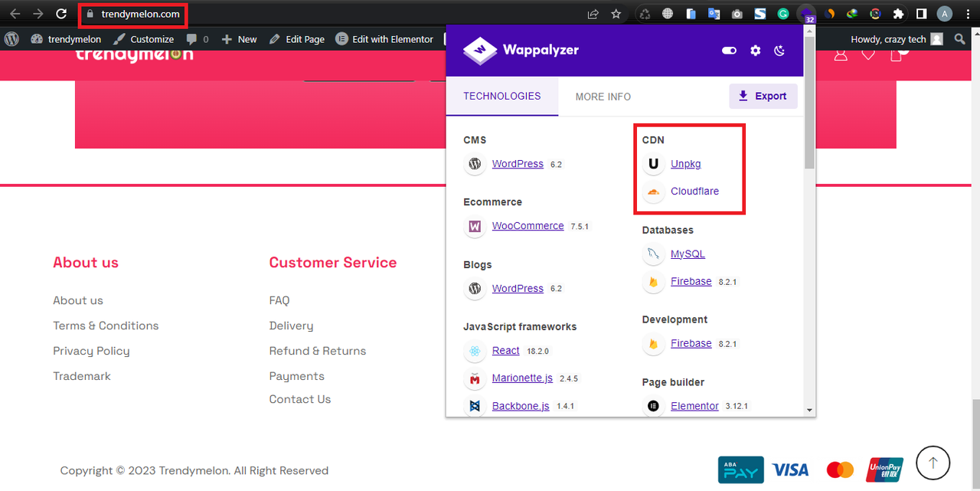The image size is (980, 491).
Task: Click the Wappalyzer extension icon showing 32
Action: 806,14
